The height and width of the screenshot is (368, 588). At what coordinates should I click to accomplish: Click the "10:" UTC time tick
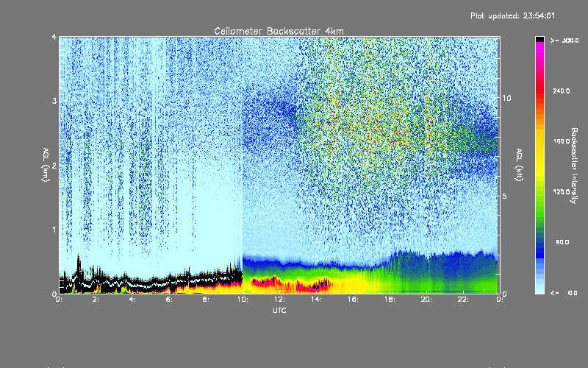pos(243,300)
